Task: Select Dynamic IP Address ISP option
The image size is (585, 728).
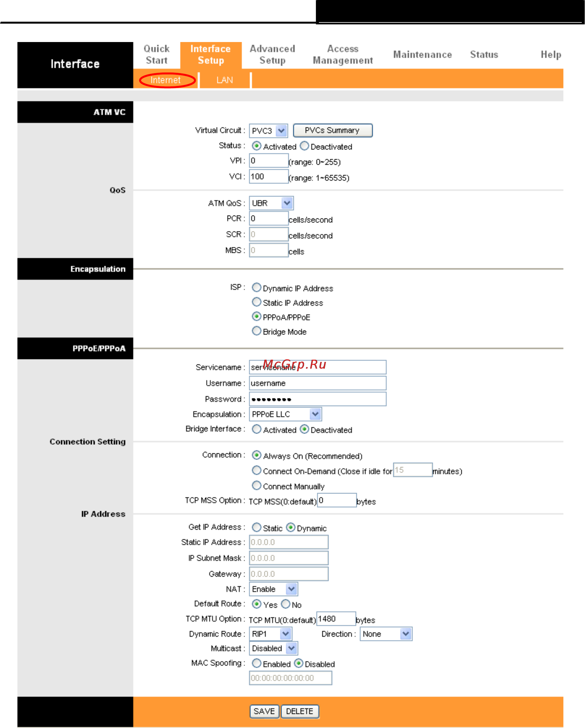Action: 257,288
